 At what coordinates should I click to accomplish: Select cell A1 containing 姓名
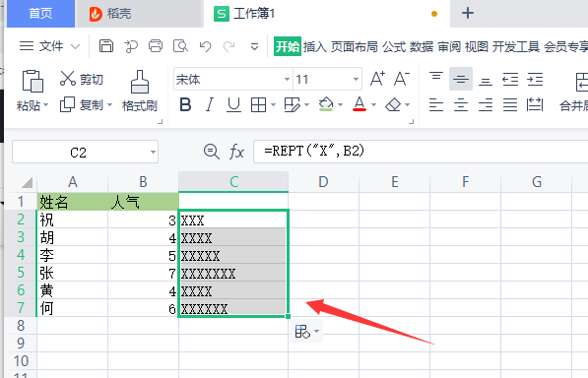72,202
